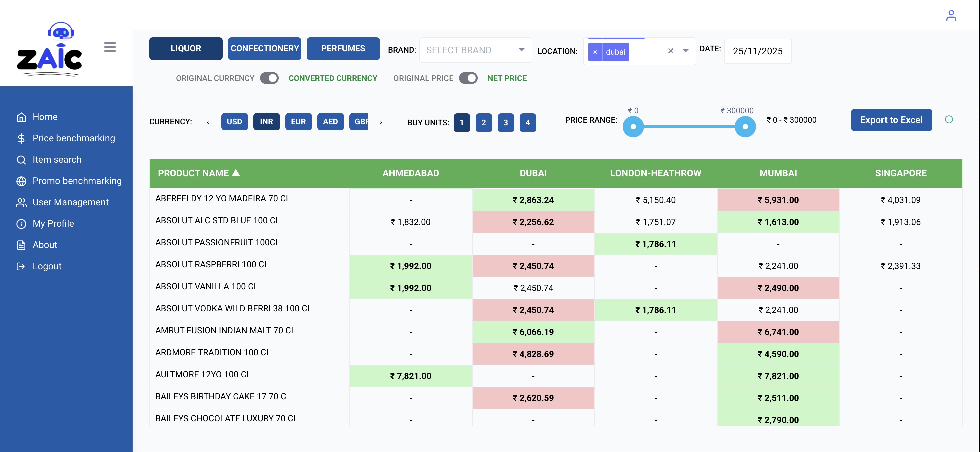980x452 pixels.
Task: Click the Promo benchmarking globe icon
Action: (21, 181)
